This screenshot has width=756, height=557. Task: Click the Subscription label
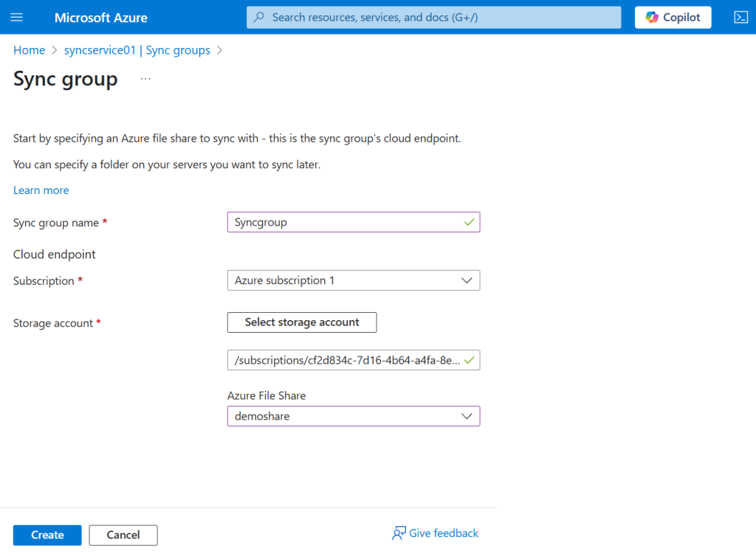point(44,281)
